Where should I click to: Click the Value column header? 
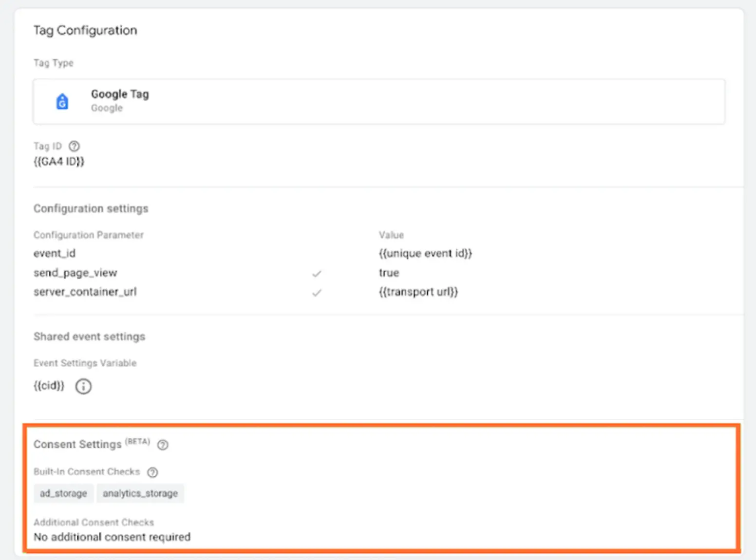[391, 235]
